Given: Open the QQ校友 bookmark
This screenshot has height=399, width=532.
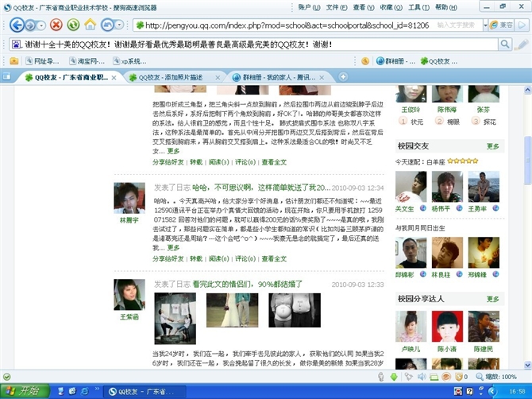Looking at the screenshot, I should pos(438,61).
